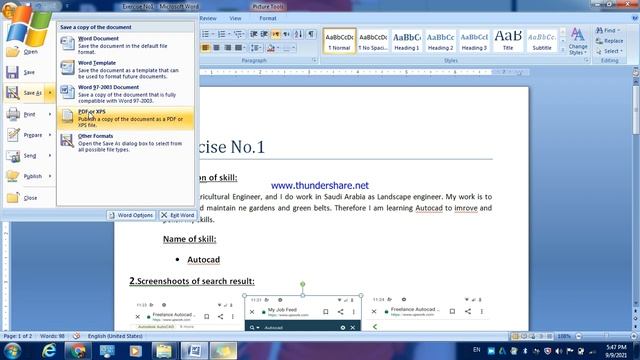Select PDF or XPS publish option
The height and width of the screenshot is (360, 640).
pos(126,118)
